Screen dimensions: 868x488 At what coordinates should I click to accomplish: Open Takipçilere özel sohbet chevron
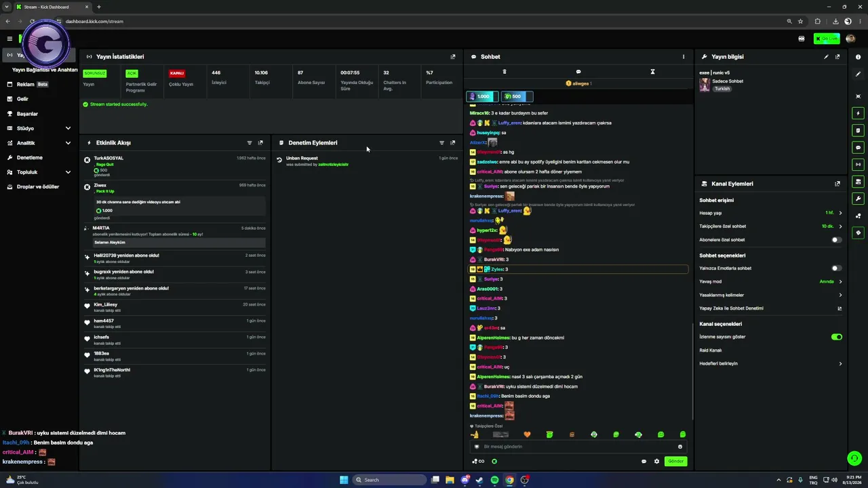840,226
